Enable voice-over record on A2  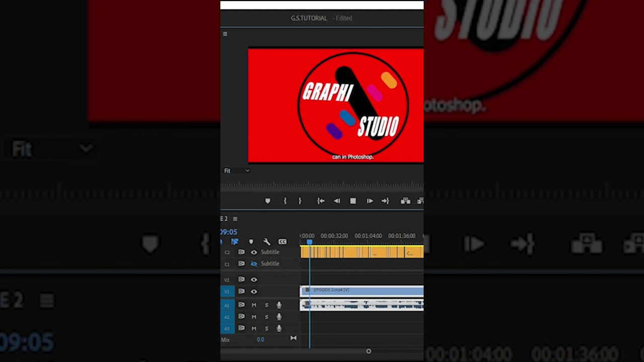click(279, 317)
